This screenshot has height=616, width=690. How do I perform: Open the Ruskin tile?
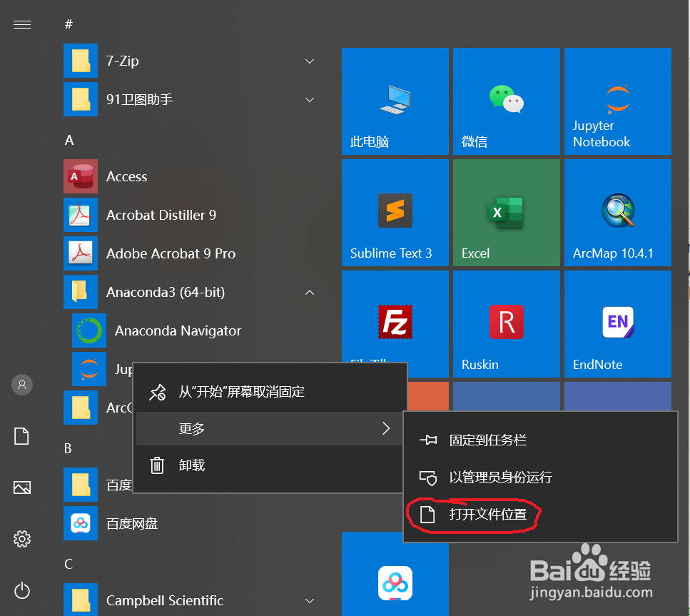click(x=507, y=324)
